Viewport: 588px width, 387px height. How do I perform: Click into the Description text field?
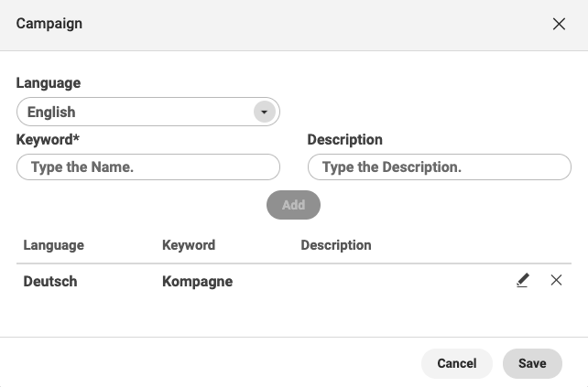tap(440, 167)
